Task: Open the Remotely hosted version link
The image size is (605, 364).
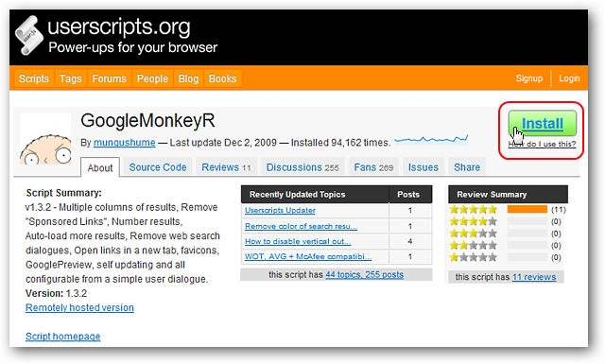Action: click(79, 307)
